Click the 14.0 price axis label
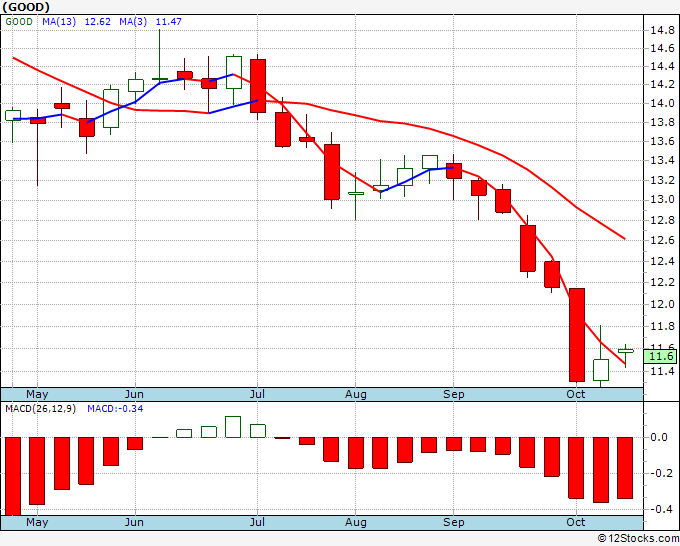Image resolution: width=680 pixels, height=546 pixels. pos(662,103)
